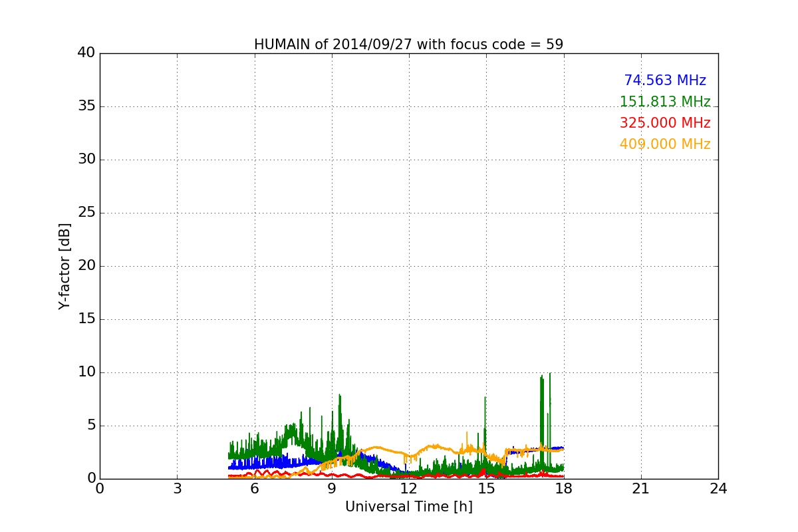
Task: Click x-axis tick label 18
Action: point(563,488)
